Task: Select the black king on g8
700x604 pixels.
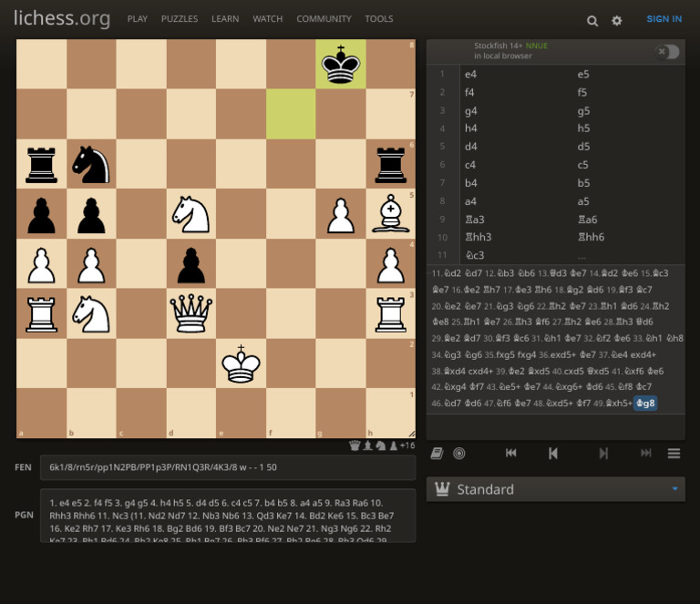Action: 341,64
